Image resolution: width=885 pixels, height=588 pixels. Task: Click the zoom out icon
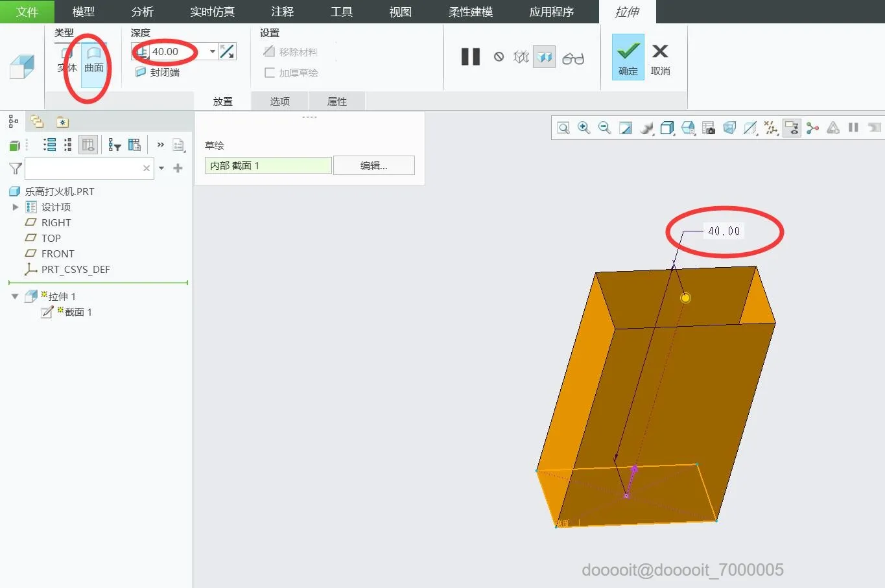(x=605, y=128)
